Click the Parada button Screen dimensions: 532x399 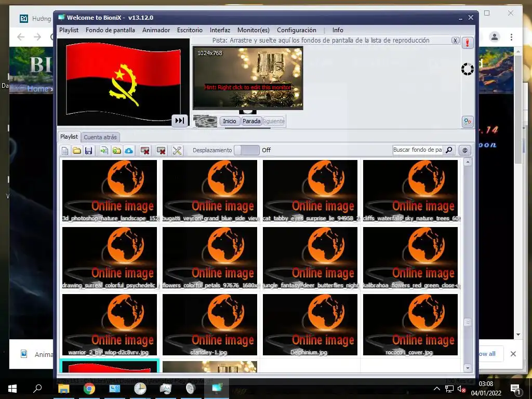pos(251,121)
